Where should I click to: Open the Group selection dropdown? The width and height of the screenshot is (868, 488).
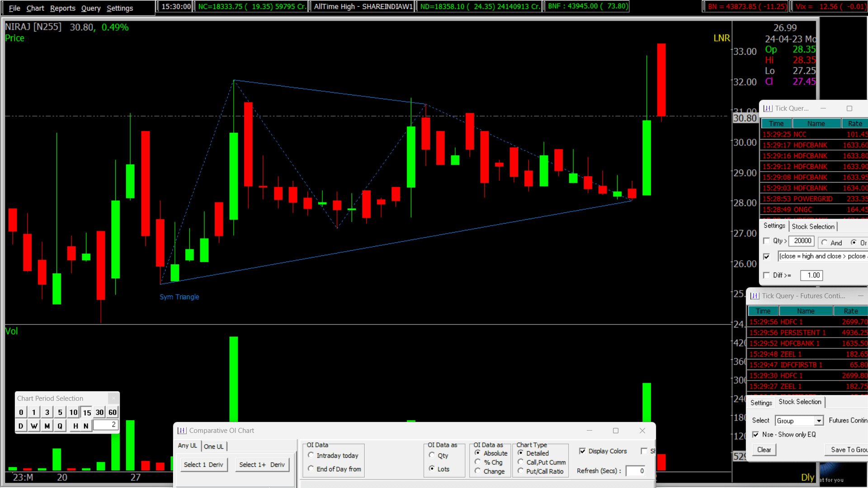[x=820, y=421]
